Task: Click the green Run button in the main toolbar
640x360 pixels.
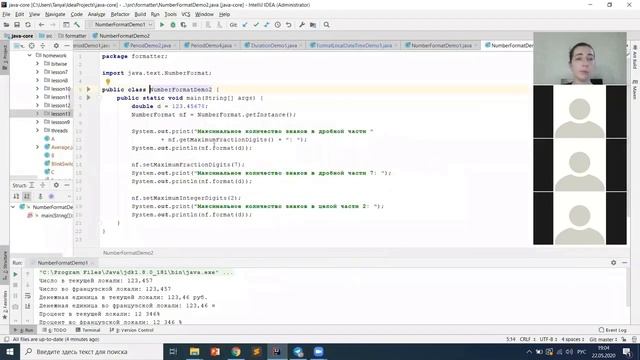Action: coord(162,24)
